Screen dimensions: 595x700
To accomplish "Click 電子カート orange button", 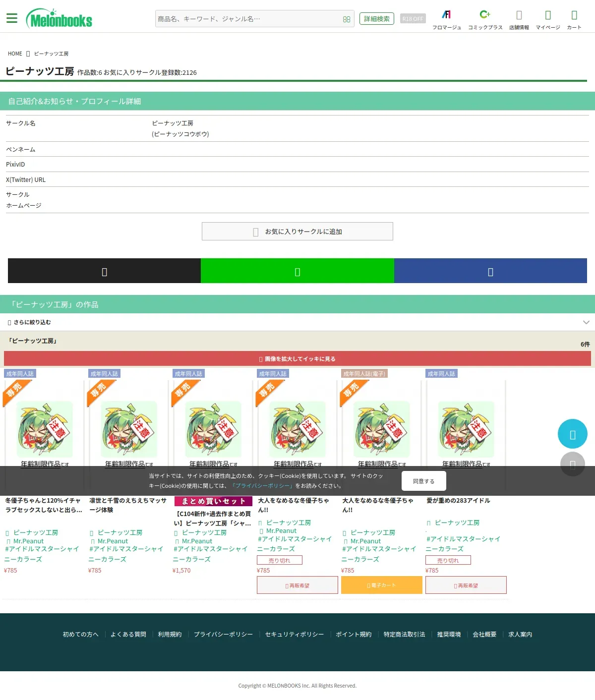I will click(382, 585).
